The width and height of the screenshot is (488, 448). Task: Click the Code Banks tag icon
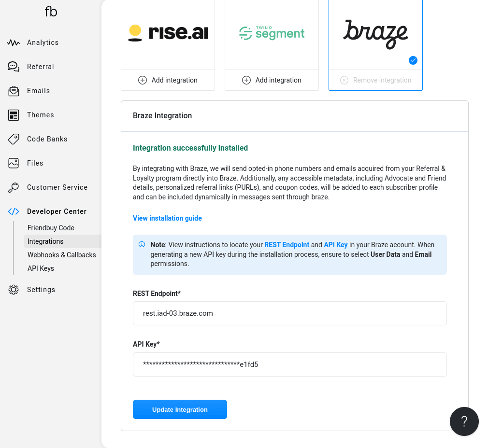[x=14, y=139]
